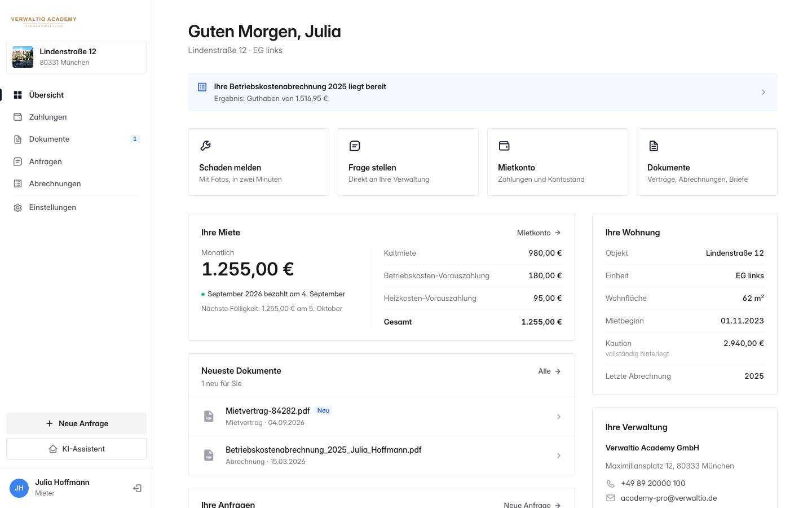Image resolution: width=812 pixels, height=508 pixels.
Task: Click the Mietkonto link in Ihre Miete
Action: point(539,233)
